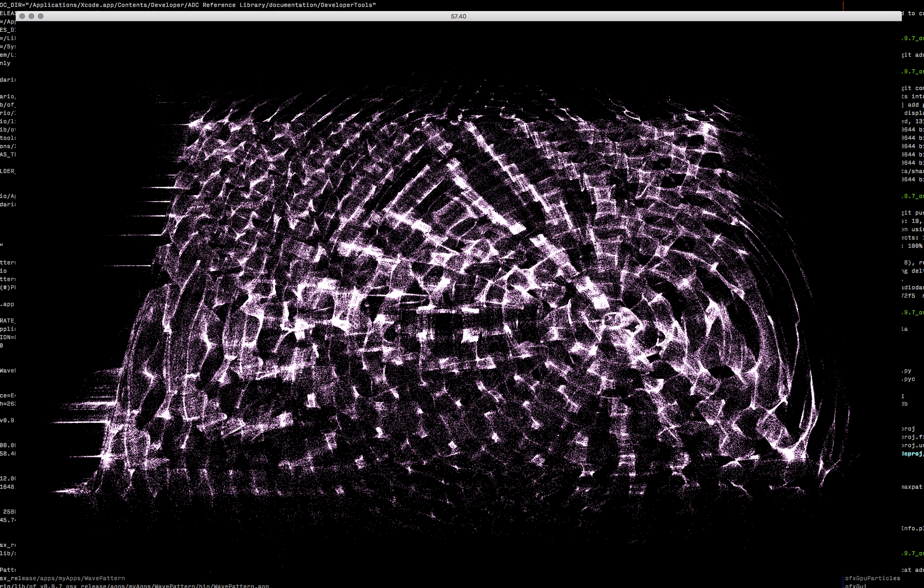
Task: Click the 100% progress text on right
Action: click(915, 246)
